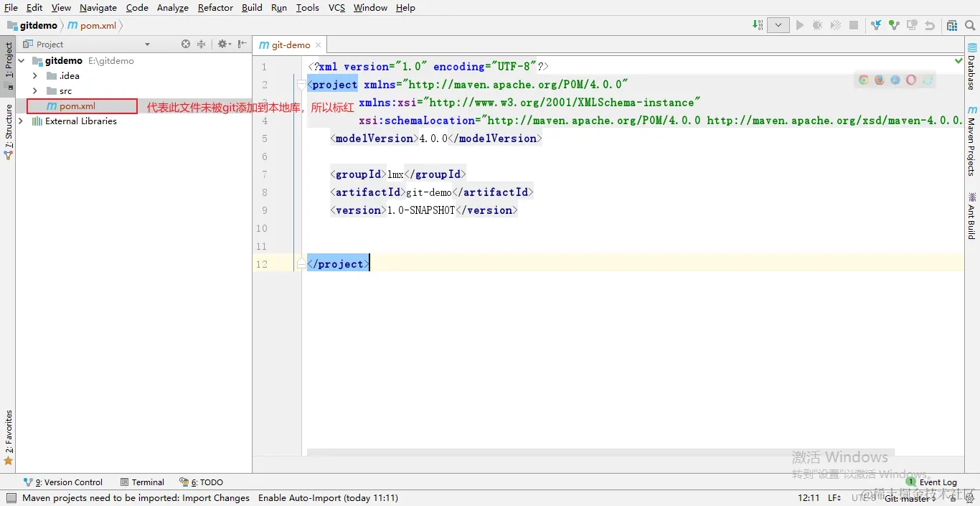Click the Debug bug icon
The image size is (980, 506).
tap(818, 25)
